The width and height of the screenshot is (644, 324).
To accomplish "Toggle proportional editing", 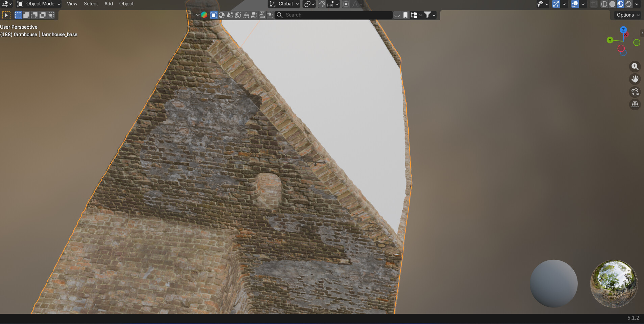I will pos(346,4).
